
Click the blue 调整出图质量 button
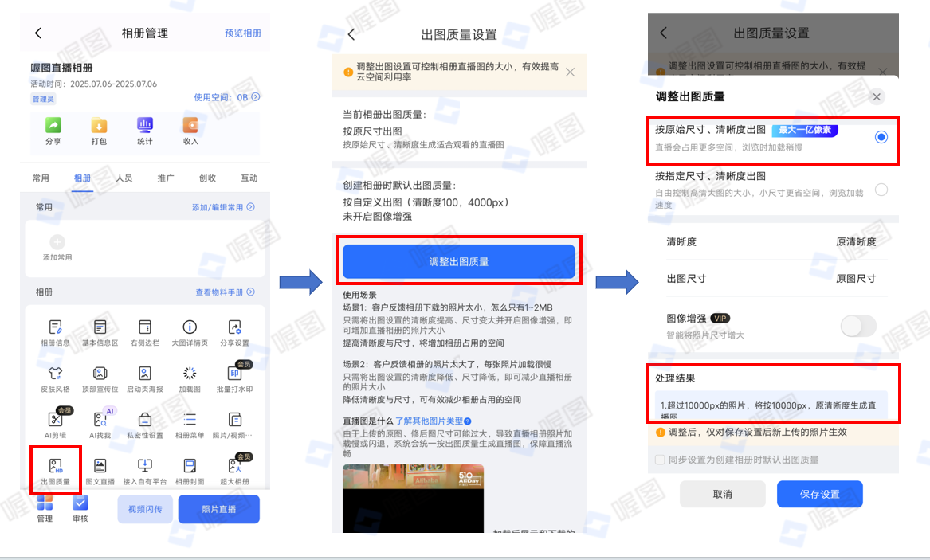[x=458, y=261]
